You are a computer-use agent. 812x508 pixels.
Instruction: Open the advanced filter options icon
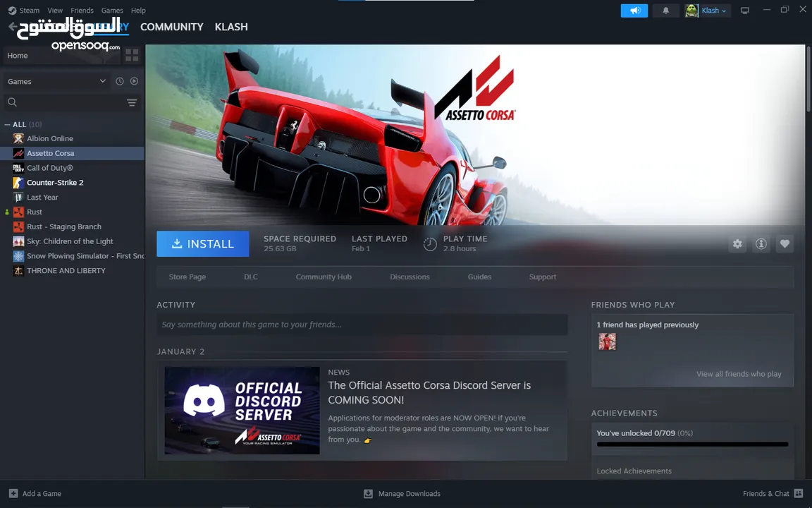(x=132, y=102)
